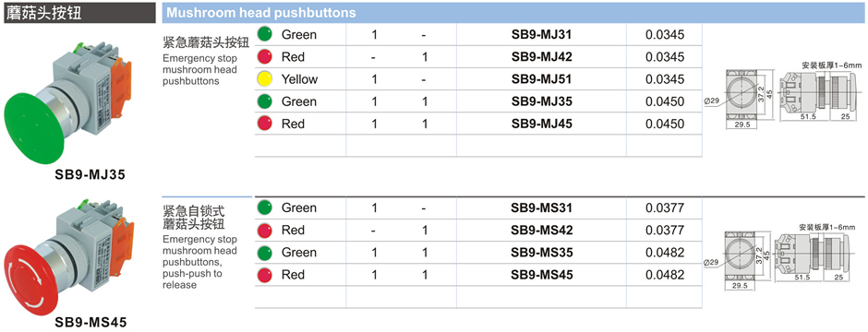
Task: Select the red dot beside SB9-MS42
Action: [265, 230]
